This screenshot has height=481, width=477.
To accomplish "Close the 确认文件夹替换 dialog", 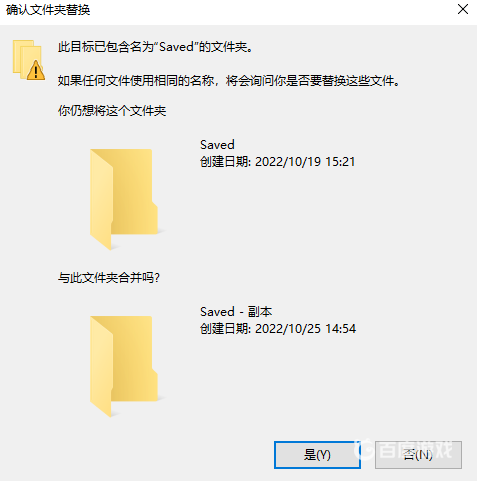I will point(463,10).
